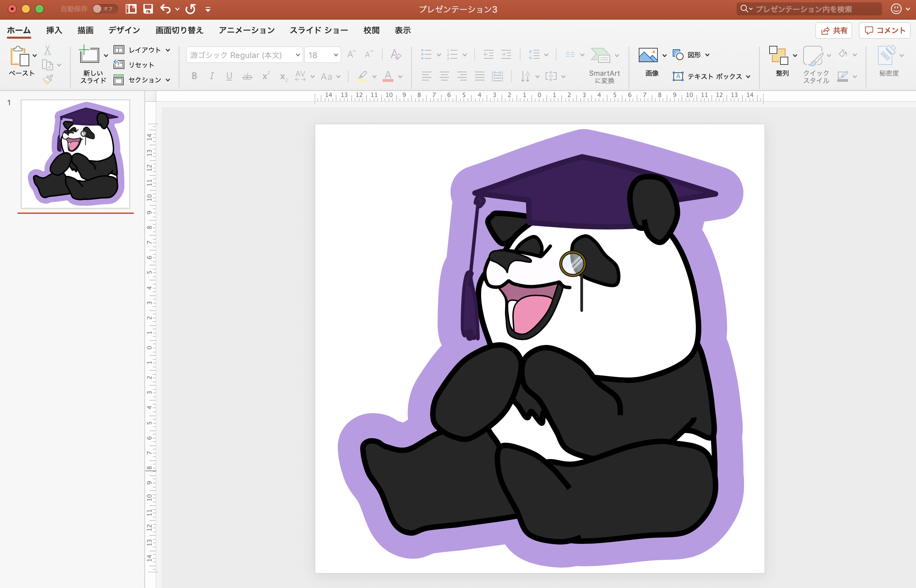Toggle Italic formatting
Image resolution: width=916 pixels, height=588 pixels.
[x=212, y=76]
